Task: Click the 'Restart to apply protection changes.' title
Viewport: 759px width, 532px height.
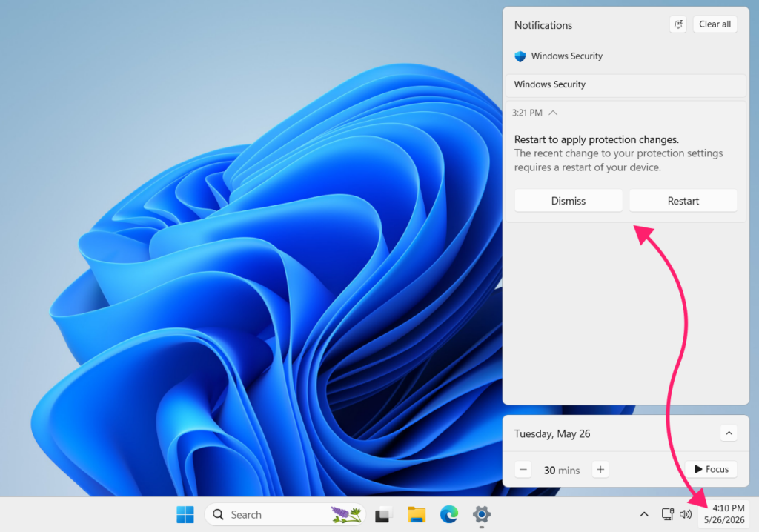Action: [x=597, y=139]
